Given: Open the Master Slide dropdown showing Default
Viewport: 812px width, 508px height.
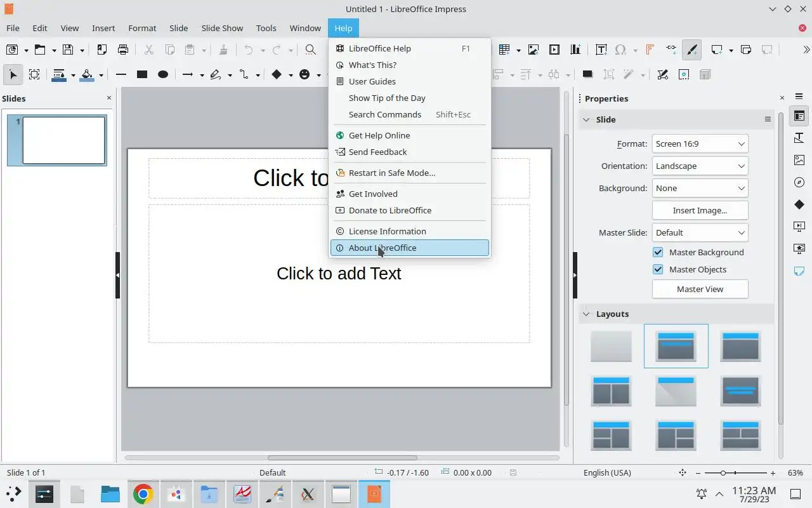Looking at the screenshot, I should click(x=700, y=232).
